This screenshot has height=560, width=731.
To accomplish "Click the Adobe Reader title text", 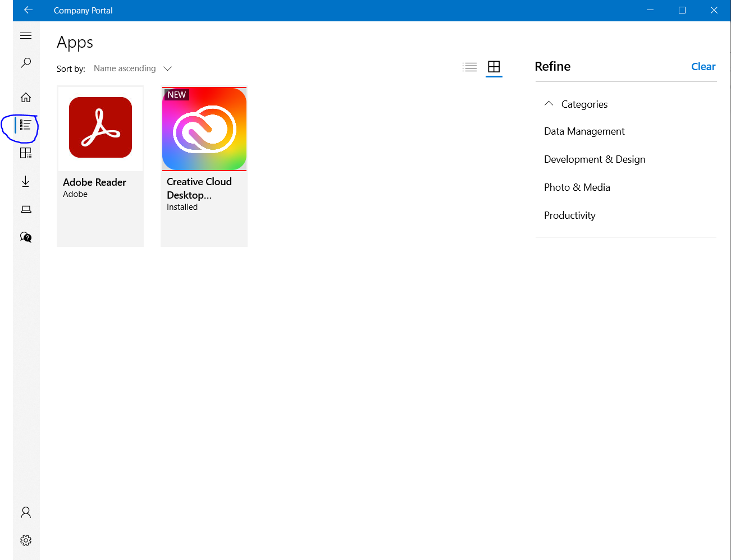I will [94, 182].
